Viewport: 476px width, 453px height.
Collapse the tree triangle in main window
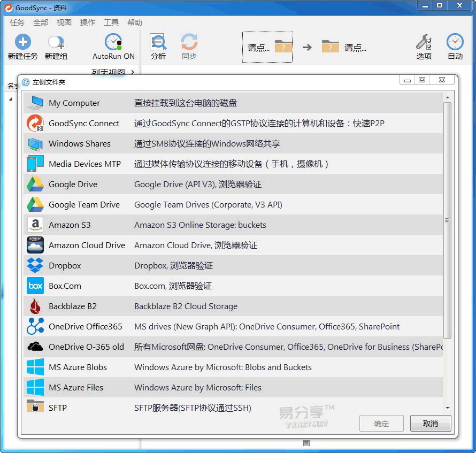11,99
